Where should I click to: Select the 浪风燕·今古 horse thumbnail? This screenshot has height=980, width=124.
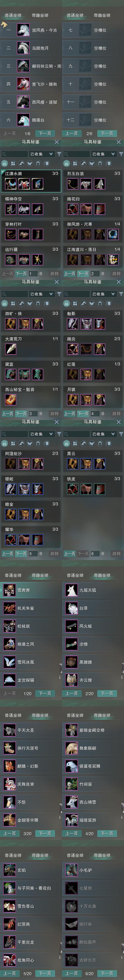click(23, 30)
